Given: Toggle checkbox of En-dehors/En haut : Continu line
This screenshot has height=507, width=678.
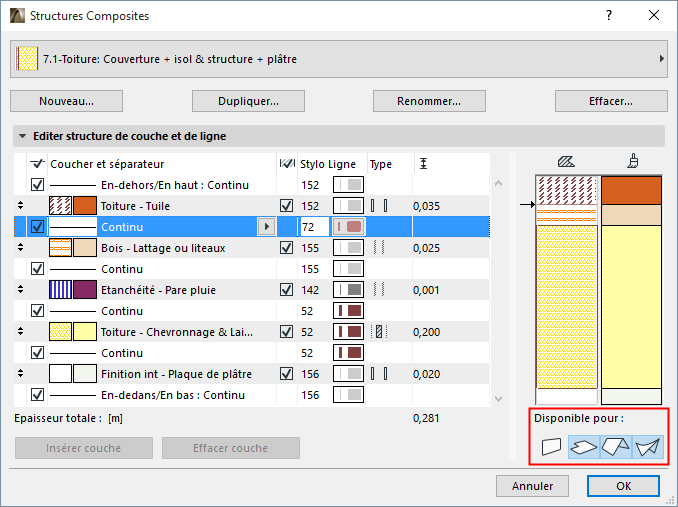Looking at the screenshot, I should point(38,185).
